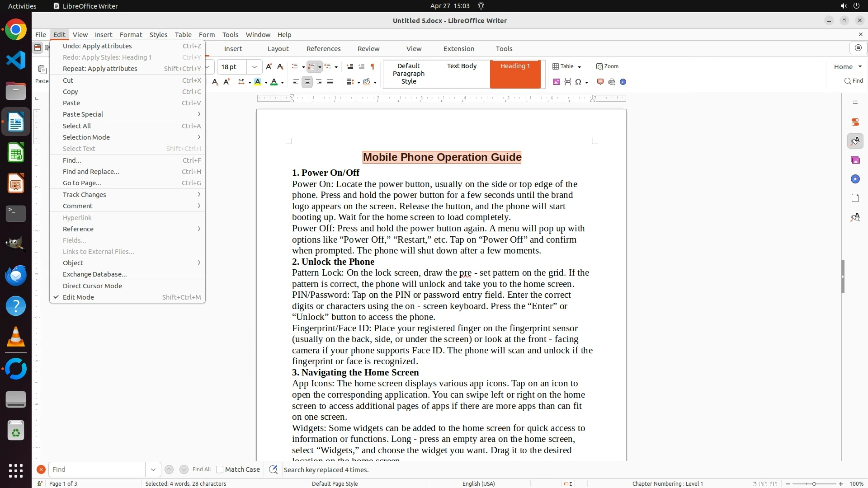868x488 pixels.
Task: Open the Thunderbird mail dock icon
Action: [16, 275]
